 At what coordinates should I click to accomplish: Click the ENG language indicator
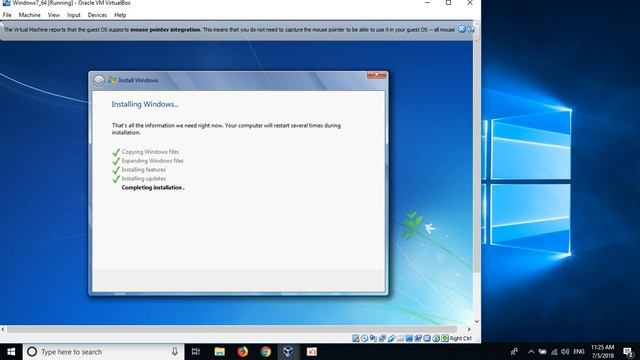point(579,351)
